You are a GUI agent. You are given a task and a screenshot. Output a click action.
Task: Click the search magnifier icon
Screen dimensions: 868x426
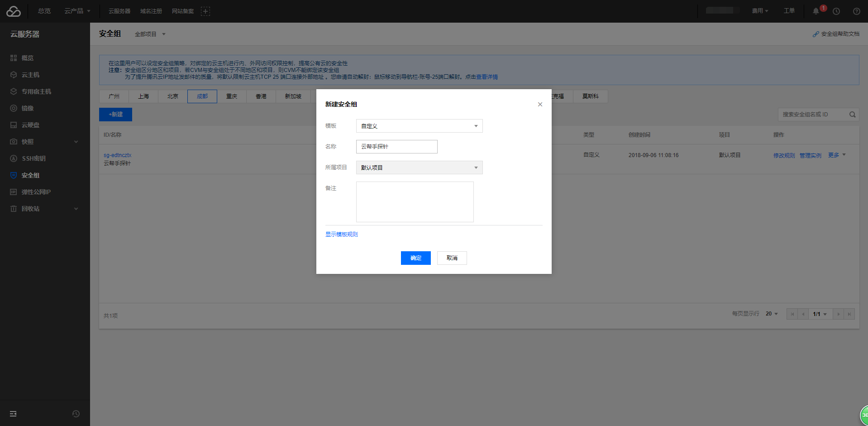click(852, 115)
